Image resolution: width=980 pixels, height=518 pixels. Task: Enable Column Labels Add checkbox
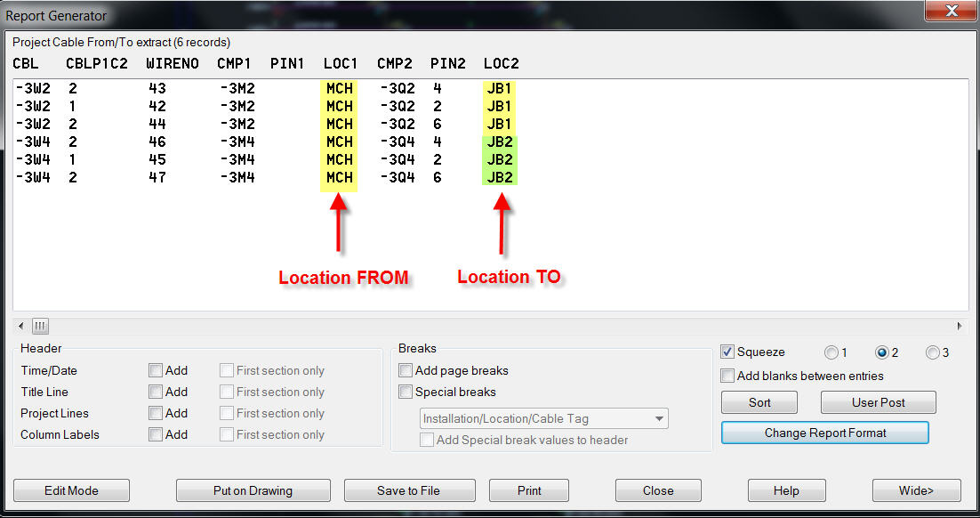(x=156, y=434)
